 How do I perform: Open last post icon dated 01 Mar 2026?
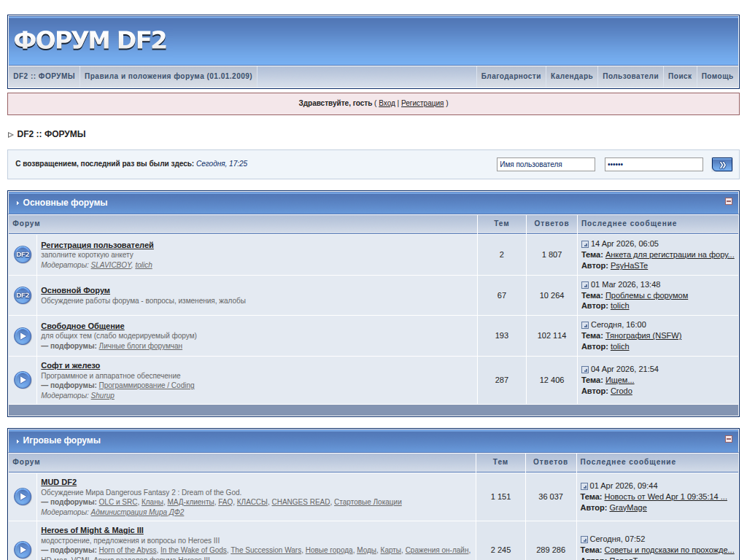[585, 285]
